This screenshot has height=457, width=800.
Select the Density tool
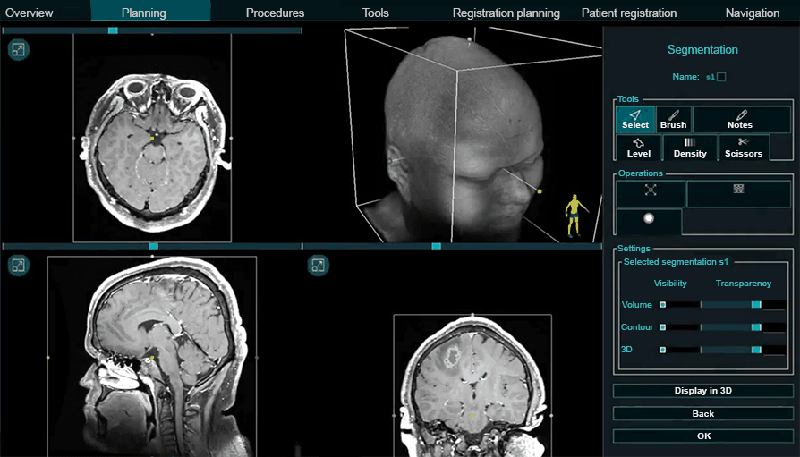690,148
